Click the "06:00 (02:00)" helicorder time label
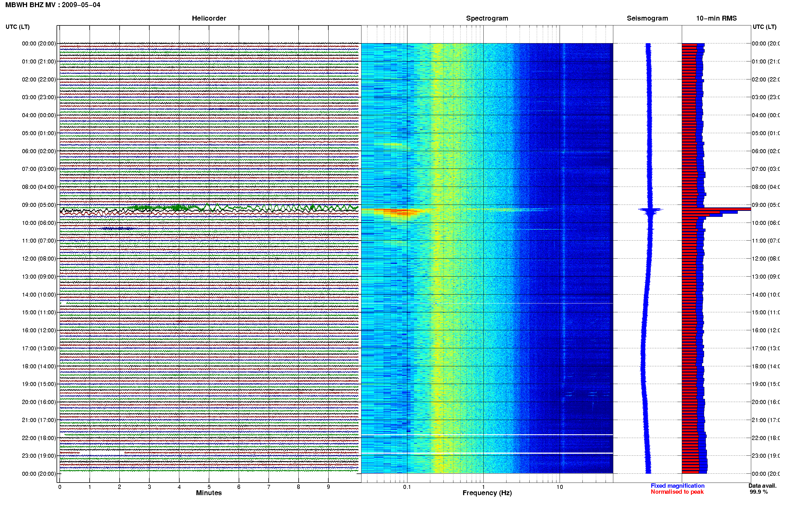 [x=39, y=151]
